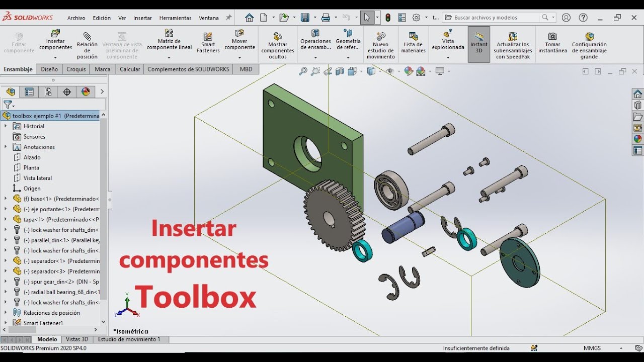Image resolution: width=644 pixels, height=362 pixels.
Task: Activate the Mover componente tool
Action: coord(239,40)
